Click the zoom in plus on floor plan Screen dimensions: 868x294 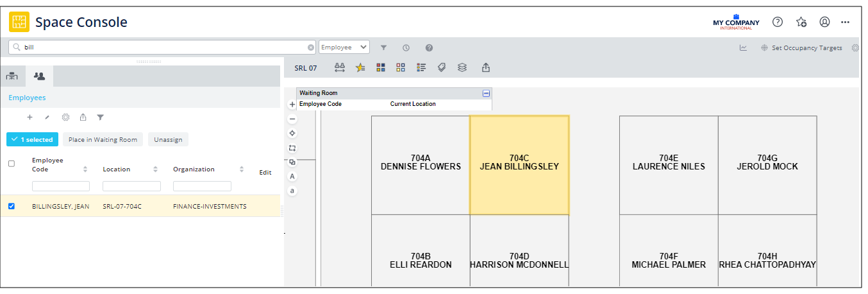(292, 104)
